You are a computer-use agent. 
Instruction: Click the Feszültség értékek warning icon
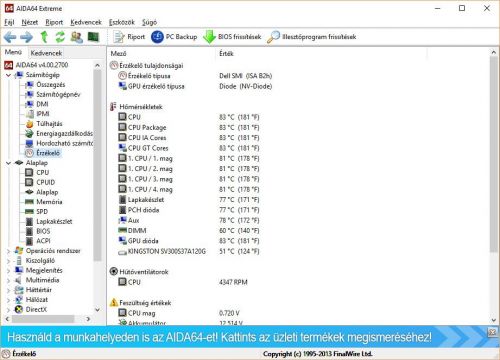pyautogui.click(x=114, y=303)
